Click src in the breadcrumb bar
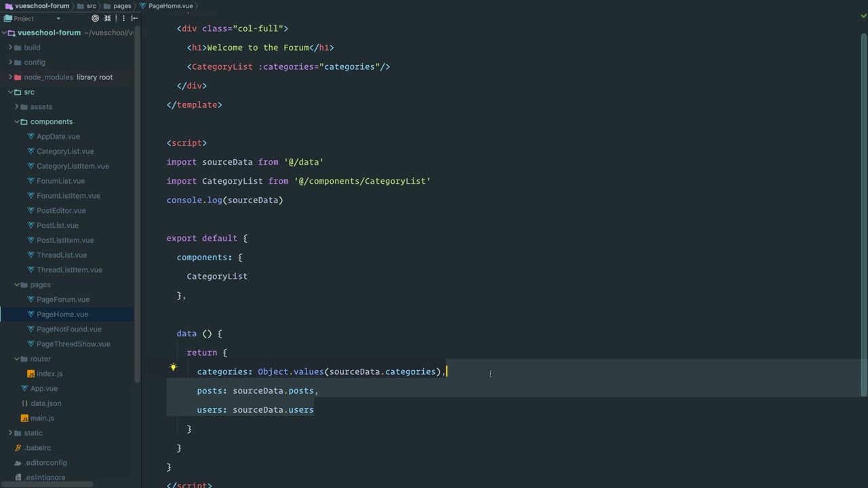Viewport: 868px width, 488px height. pos(91,5)
